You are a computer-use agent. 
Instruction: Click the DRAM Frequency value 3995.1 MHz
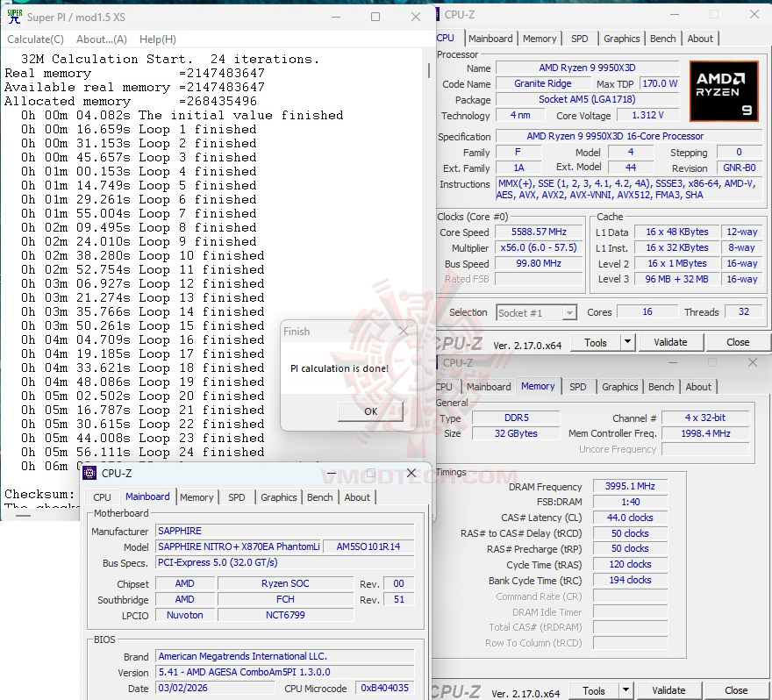click(630, 486)
